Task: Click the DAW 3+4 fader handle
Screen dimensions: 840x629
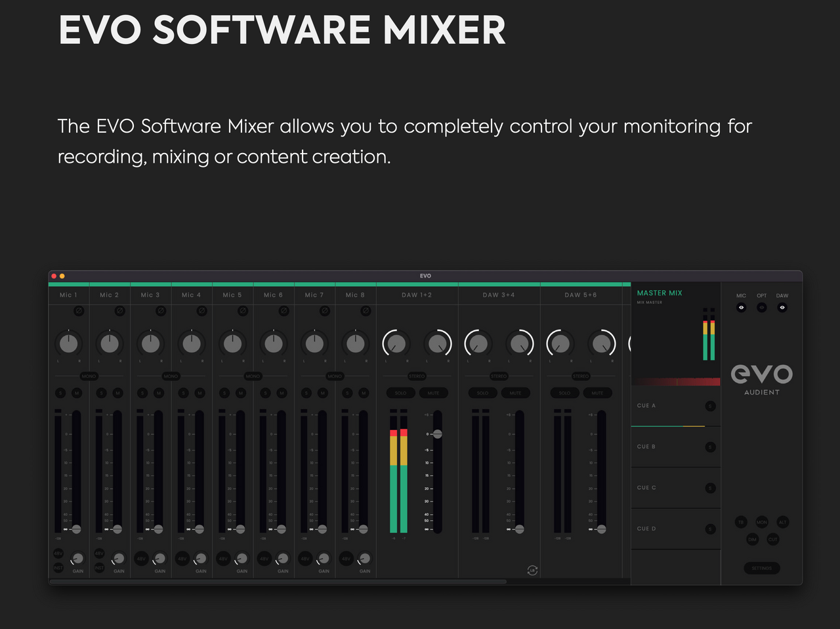Action: pyautogui.click(x=520, y=529)
